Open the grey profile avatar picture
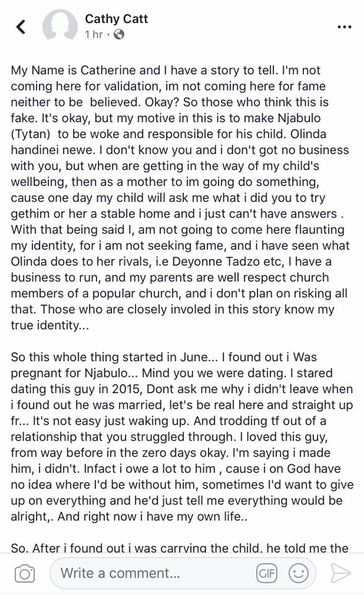Image resolution: width=364 pixels, height=595 pixels. tap(60, 27)
